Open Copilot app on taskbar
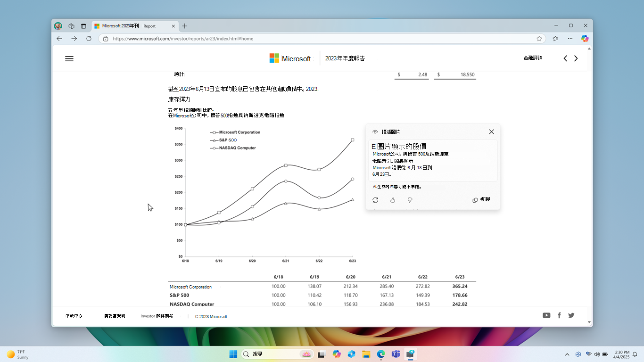 (337, 354)
